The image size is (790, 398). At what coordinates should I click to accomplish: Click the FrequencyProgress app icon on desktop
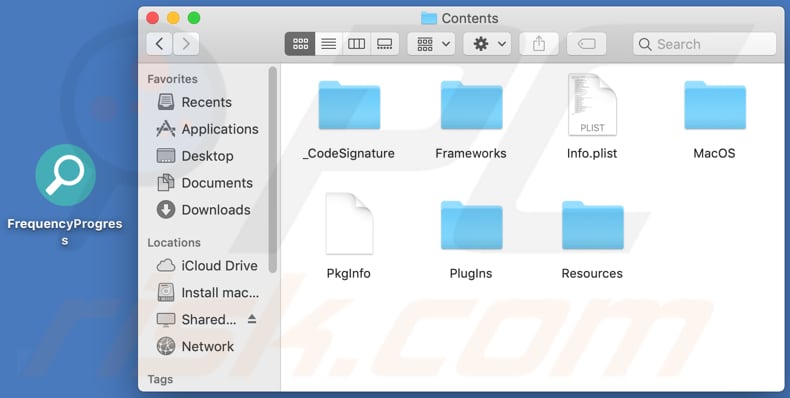[x=65, y=175]
